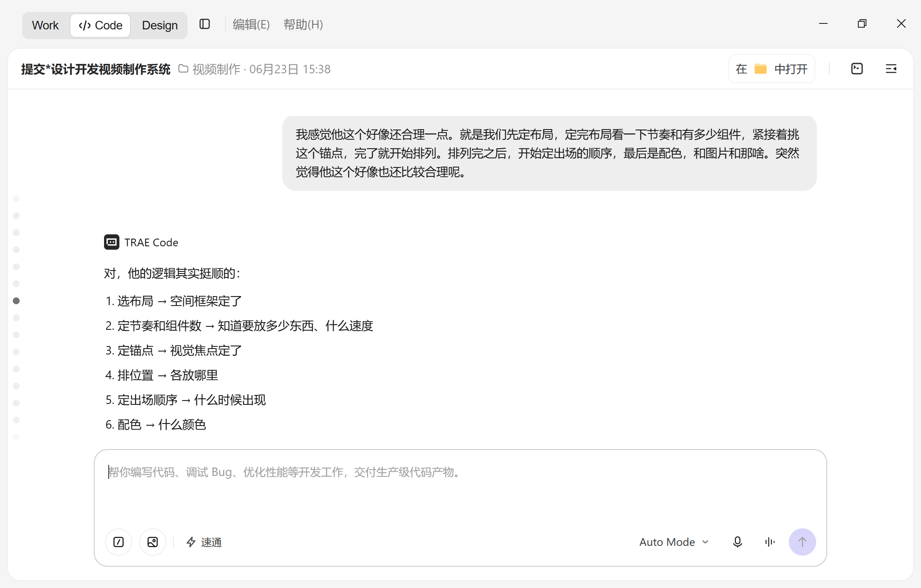Viewport: 921px width, 588px height.
Task: Open 编辑(E) menu
Action: (251, 25)
